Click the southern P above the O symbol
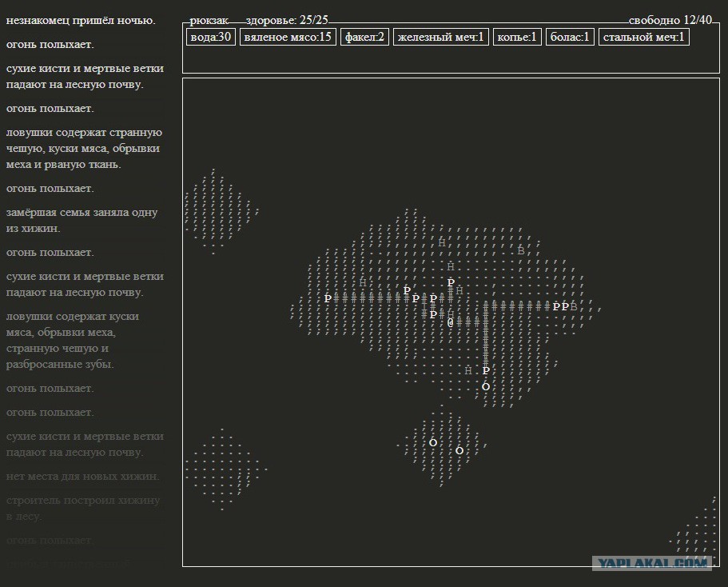 (x=486, y=370)
